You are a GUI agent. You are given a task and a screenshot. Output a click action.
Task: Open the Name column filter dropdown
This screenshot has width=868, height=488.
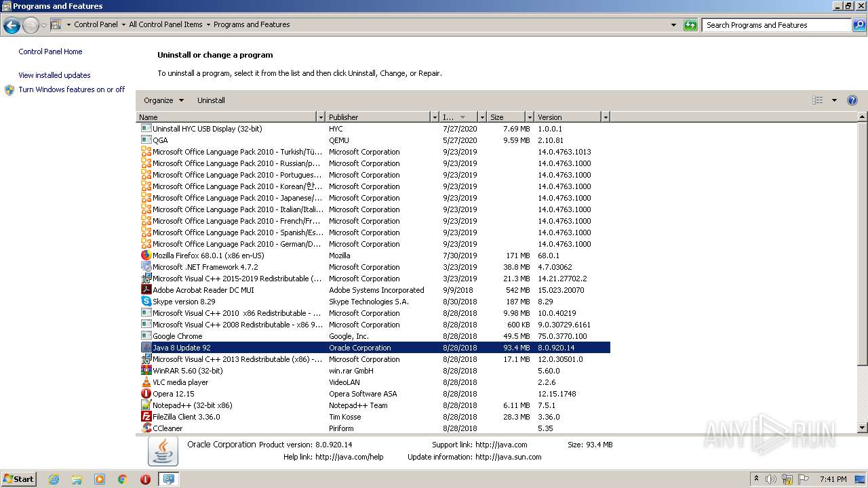click(321, 117)
